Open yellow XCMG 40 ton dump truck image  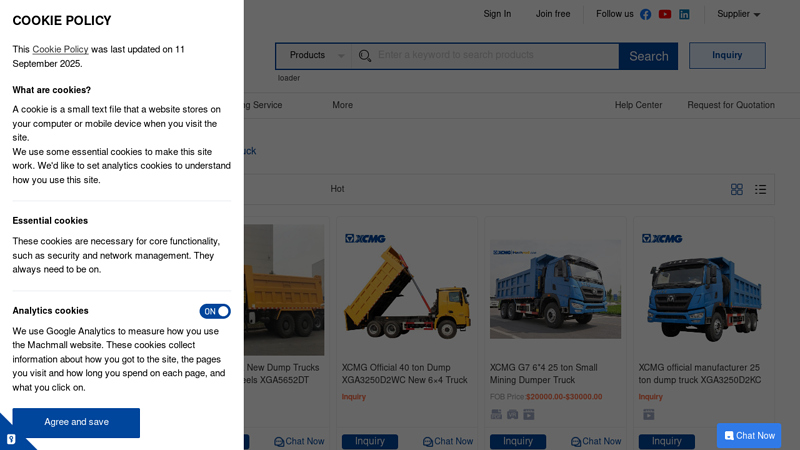coord(407,290)
